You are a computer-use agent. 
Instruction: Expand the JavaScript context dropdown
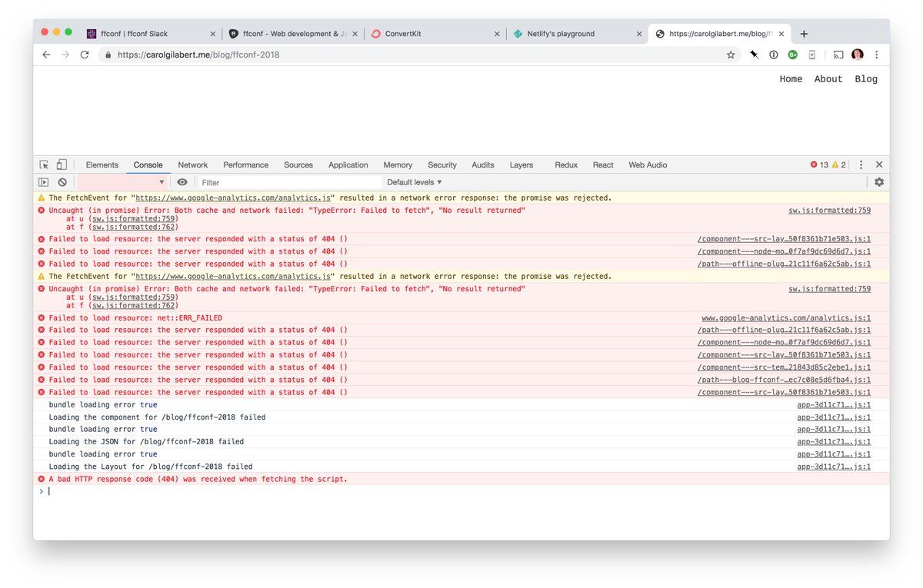click(x=122, y=182)
